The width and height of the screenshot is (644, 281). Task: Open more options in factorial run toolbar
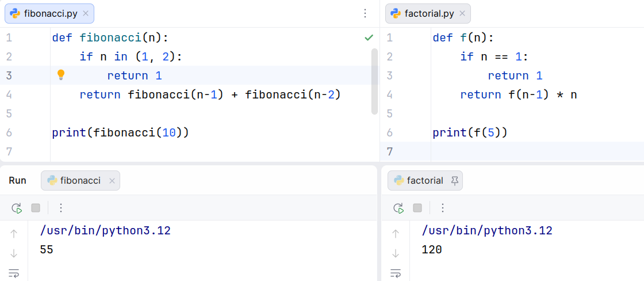[x=443, y=208]
